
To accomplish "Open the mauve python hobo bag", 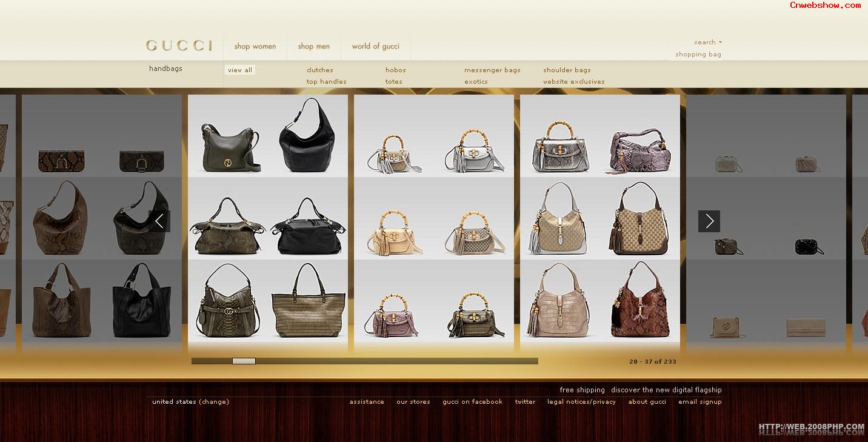I will click(x=639, y=150).
